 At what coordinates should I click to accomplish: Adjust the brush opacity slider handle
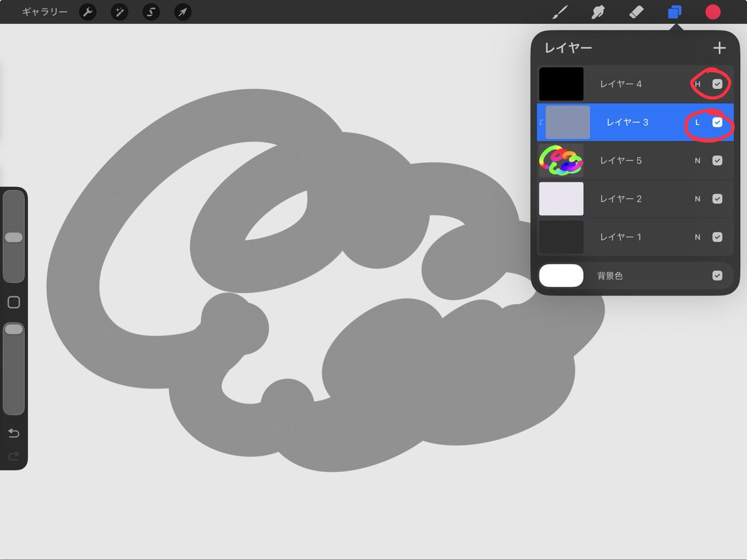[14, 329]
